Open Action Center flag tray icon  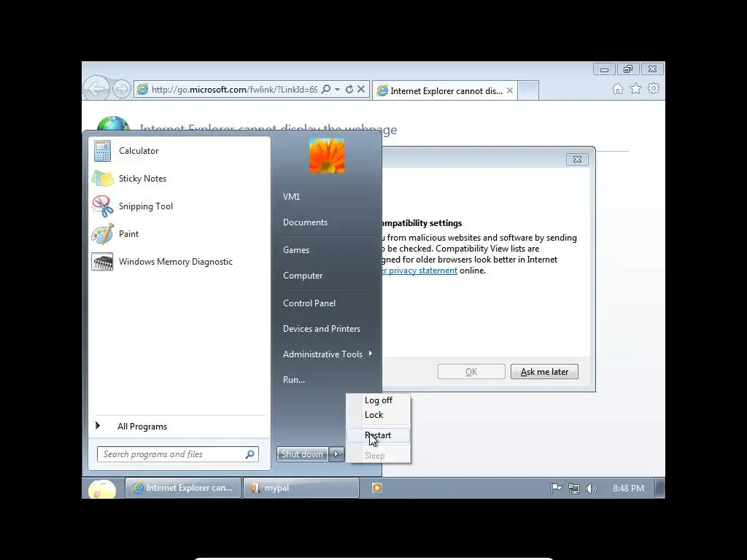pyautogui.click(x=556, y=488)
